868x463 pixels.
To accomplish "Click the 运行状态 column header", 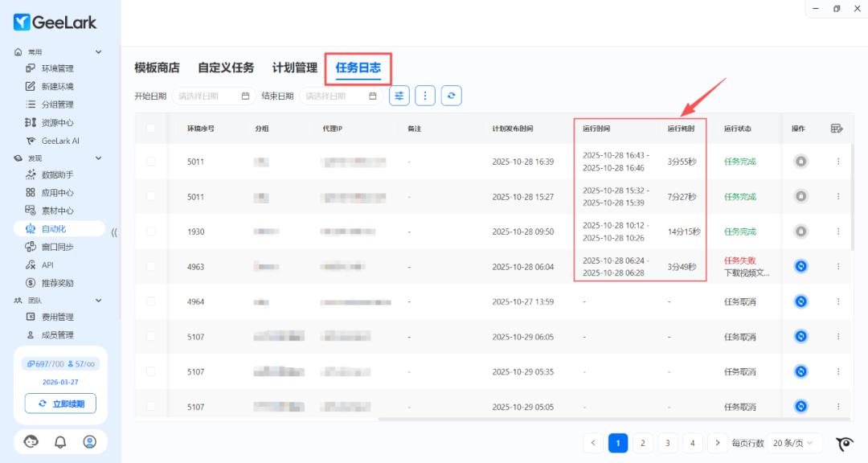I will [x=737, y=129].
